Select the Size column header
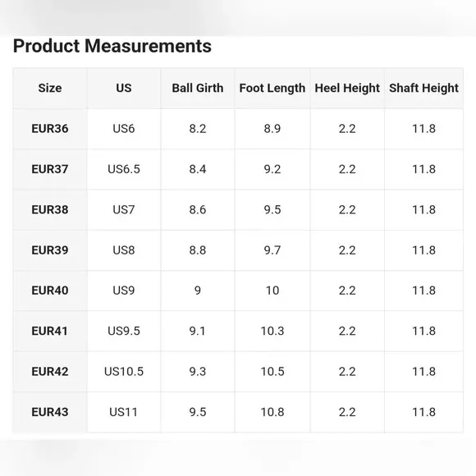This screenshot has width=476, height=476. (50, 88)
